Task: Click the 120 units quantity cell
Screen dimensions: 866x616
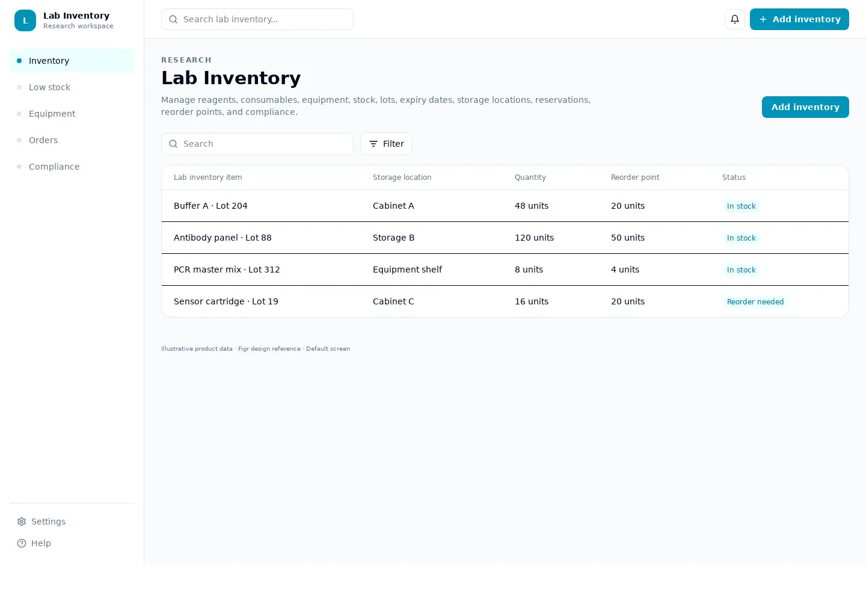Action: coord(534,238)
